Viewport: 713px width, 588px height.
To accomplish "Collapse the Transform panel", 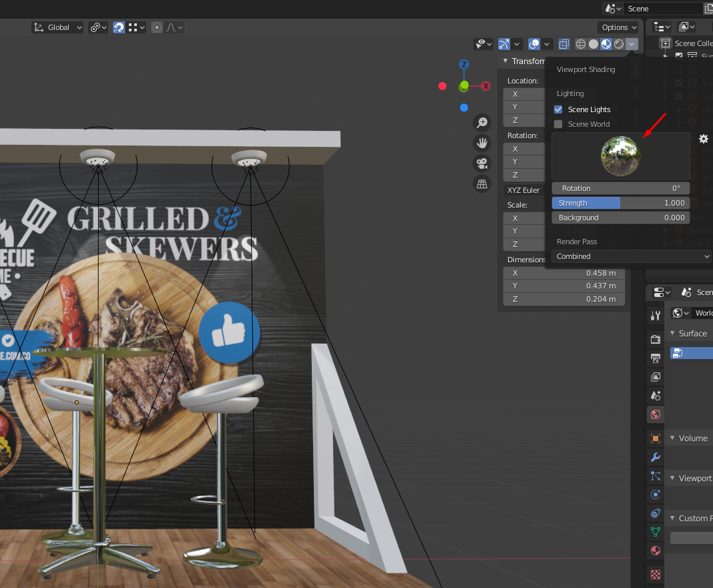I will click(505, 61).
